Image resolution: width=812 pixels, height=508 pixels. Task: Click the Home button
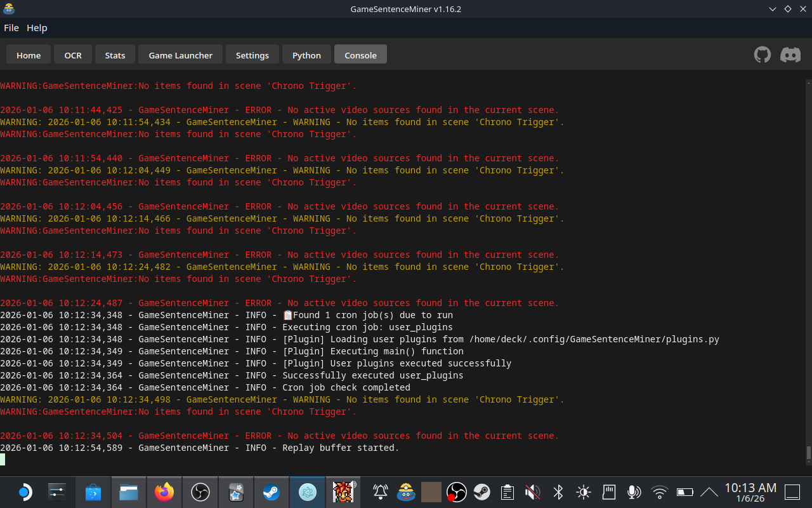pyautogui.click(x=28, y=55)
